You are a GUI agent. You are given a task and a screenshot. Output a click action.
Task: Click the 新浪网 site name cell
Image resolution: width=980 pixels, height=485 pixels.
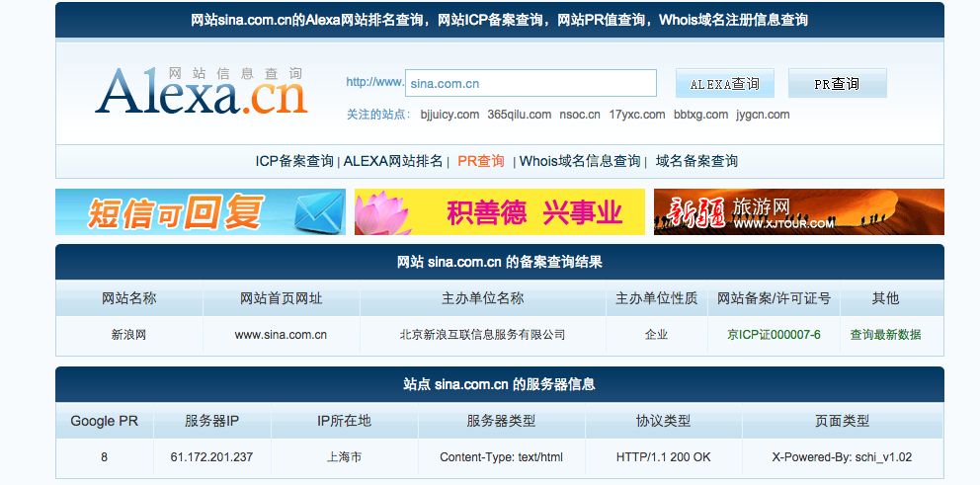pyautogui.click(x=128, y=335)
